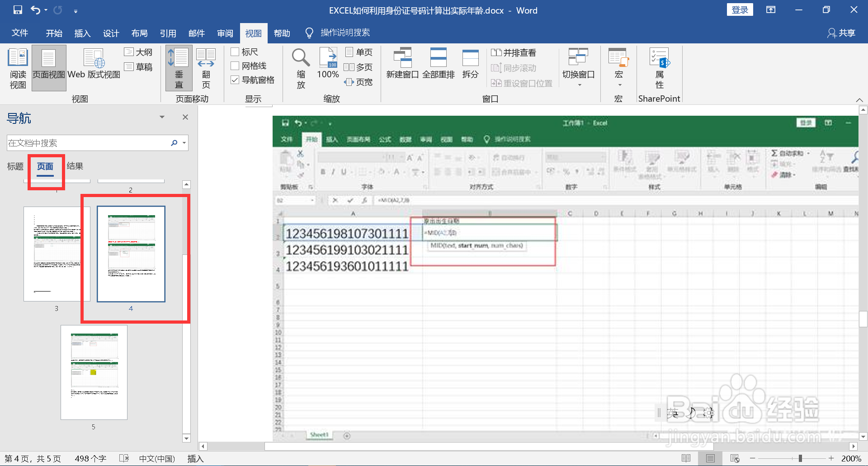
Task: Click the zoom slider handle
Action: point(800,458)
